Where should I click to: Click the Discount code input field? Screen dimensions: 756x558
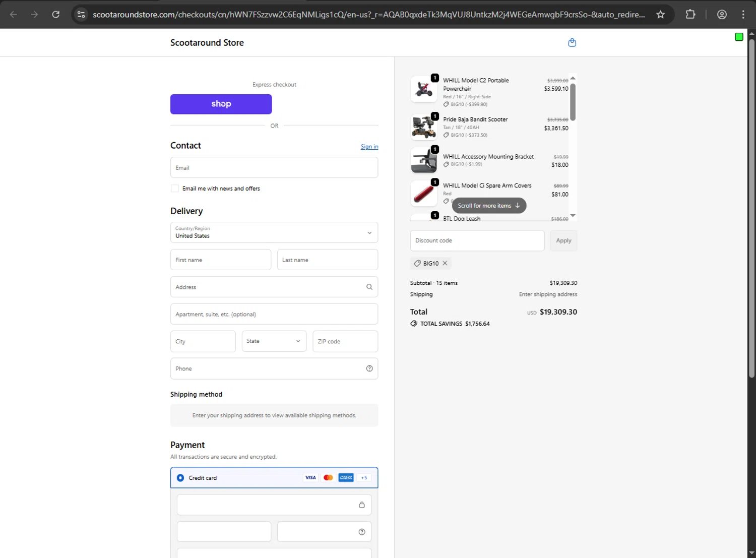(477, 240)
